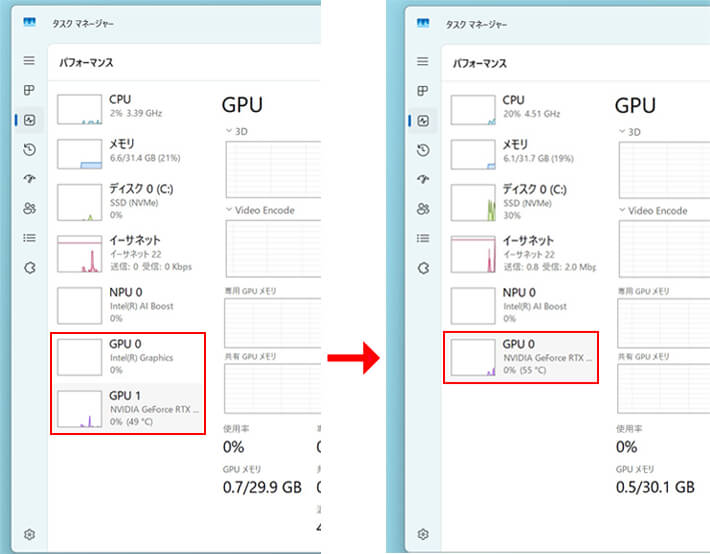This screenshot has width=710, height=554.
Task: Select CPU 2% 3.39 GHz in left window
Action: (128, 109)
